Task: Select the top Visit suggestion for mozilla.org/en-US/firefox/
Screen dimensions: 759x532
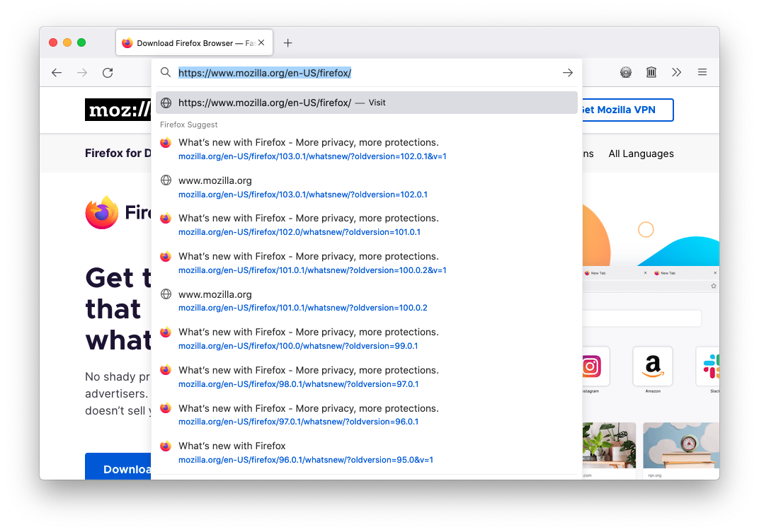Action: 367,103
